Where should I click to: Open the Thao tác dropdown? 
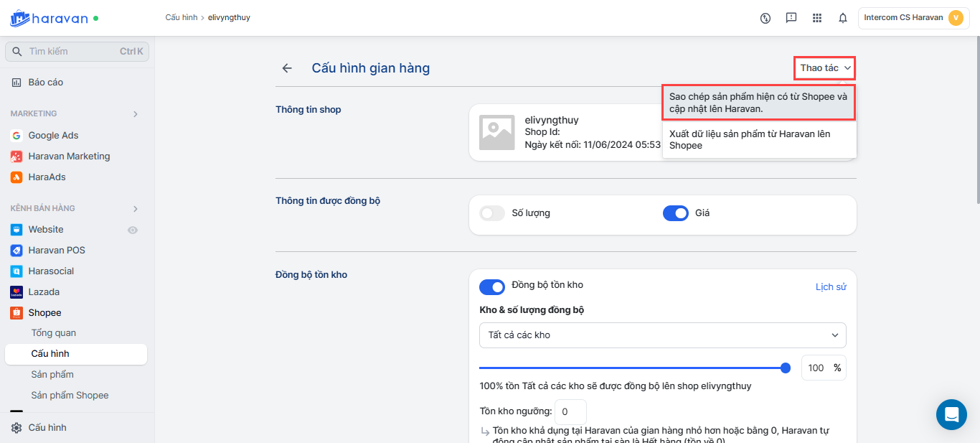tap(825, 68)
